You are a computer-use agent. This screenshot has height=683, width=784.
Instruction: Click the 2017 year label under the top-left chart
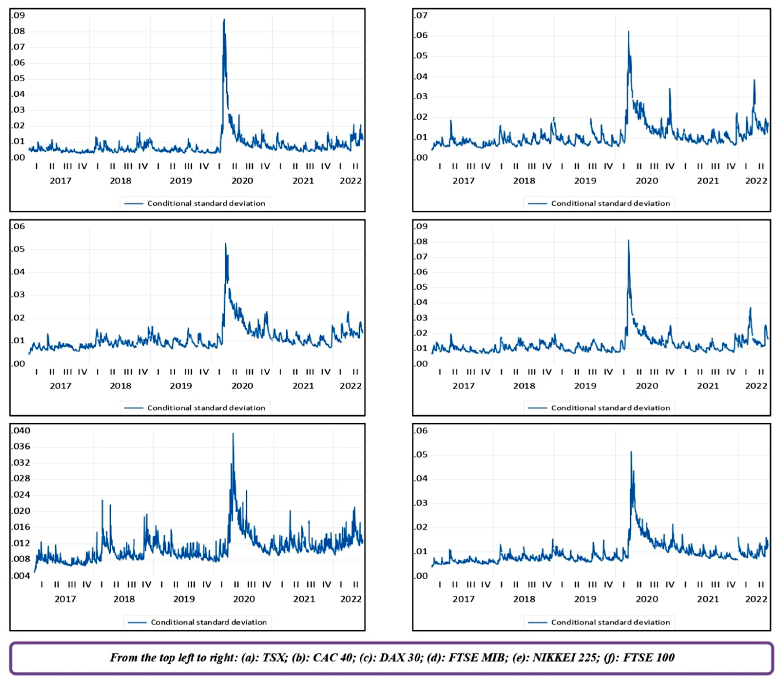[61, 181]
